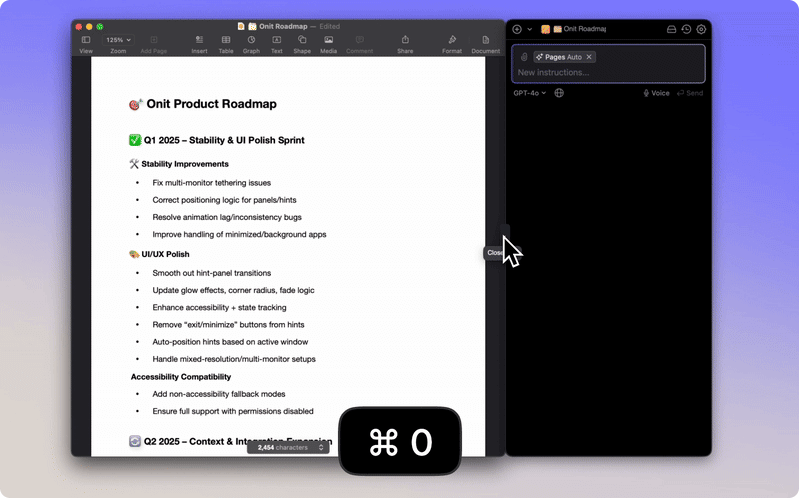Click the Insert toolbar icon
Screen dimensions: 799x498
tap(200, 40)
